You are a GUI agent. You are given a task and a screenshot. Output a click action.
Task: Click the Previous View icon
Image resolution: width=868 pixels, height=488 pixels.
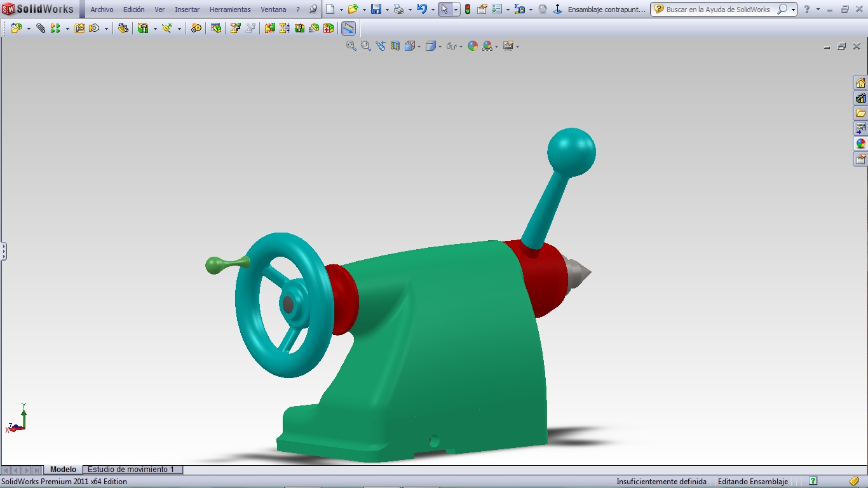pos(380,46)
